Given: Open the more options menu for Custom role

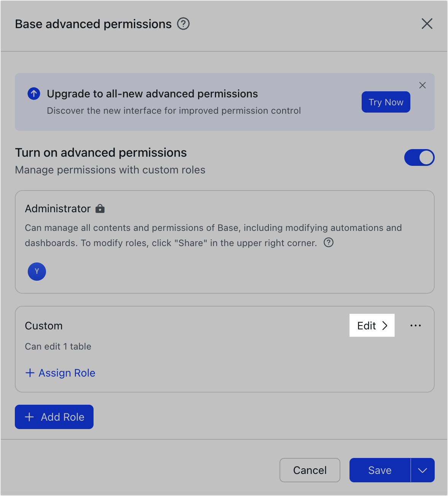Looking at the screenshot, I should (x=416, y=325).
